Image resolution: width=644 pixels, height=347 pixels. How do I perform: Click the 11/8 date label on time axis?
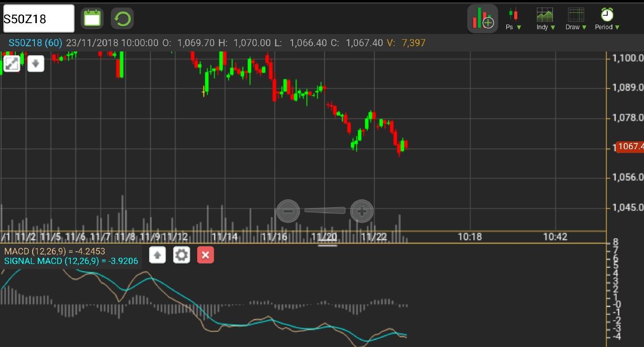(125, 237)
